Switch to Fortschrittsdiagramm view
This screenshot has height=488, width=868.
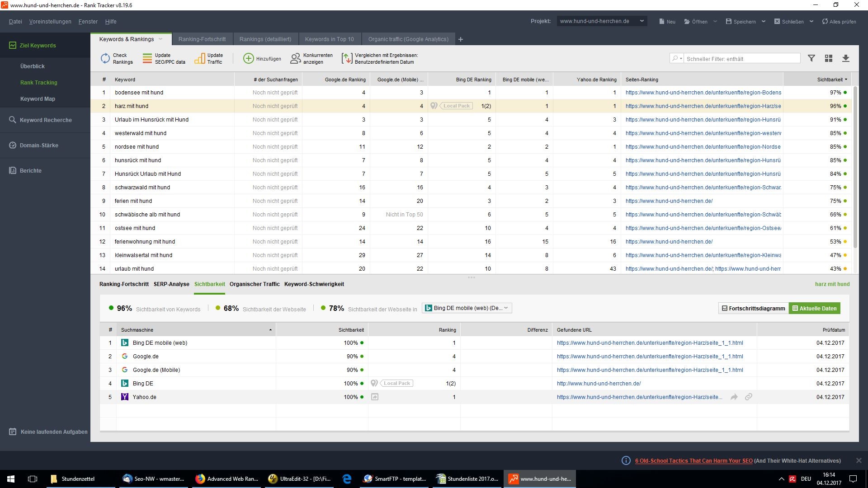tap(753, 308)
